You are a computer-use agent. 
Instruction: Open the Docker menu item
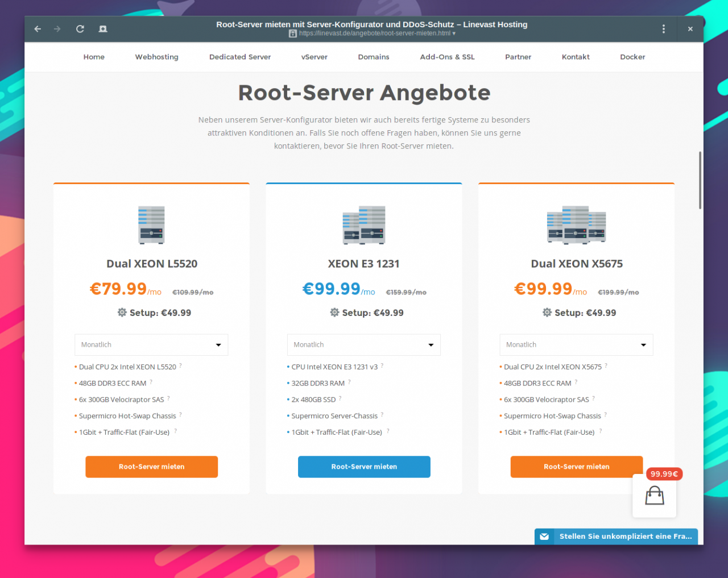(632, 57)
